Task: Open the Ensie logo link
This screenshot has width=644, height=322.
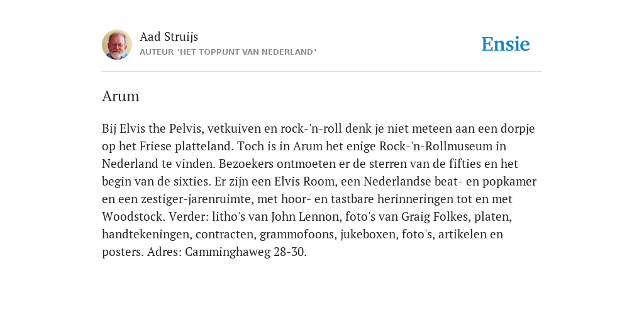Action: click(x=506, y=44)
